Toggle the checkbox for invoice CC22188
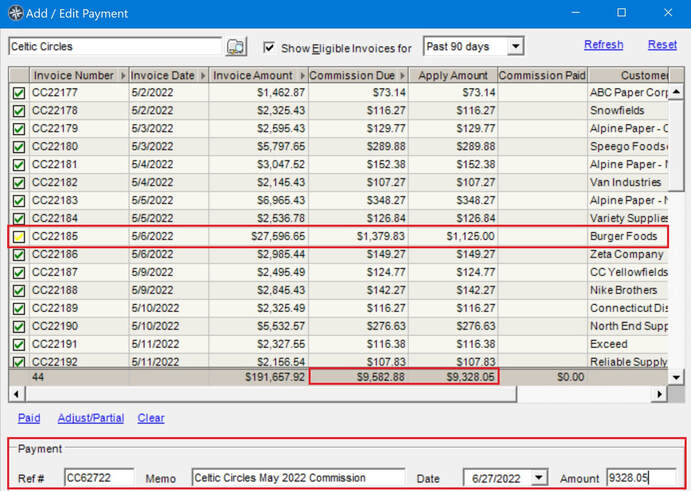 (19, 291)
